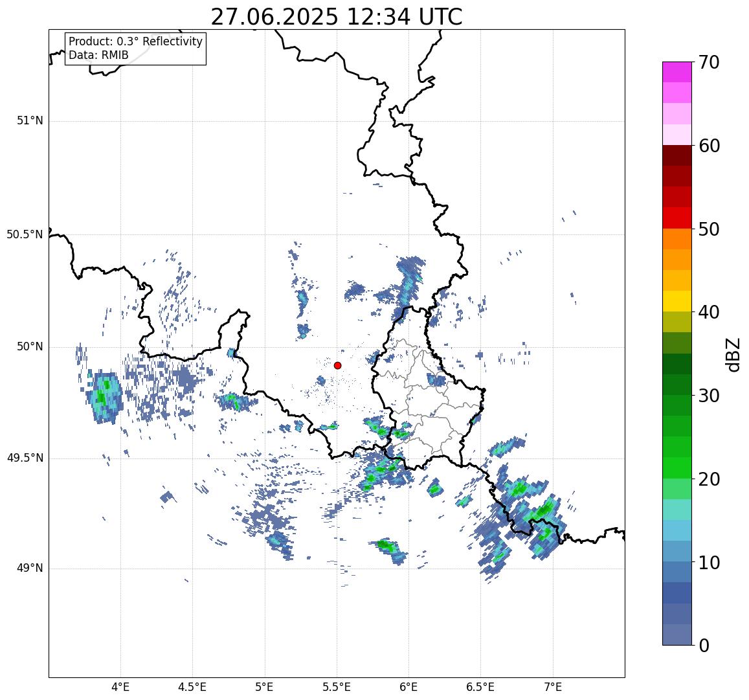The height and width of the screenshot is (700, 749).
Task: Click the 6°E longitude label
Action: tap(409, 687)
